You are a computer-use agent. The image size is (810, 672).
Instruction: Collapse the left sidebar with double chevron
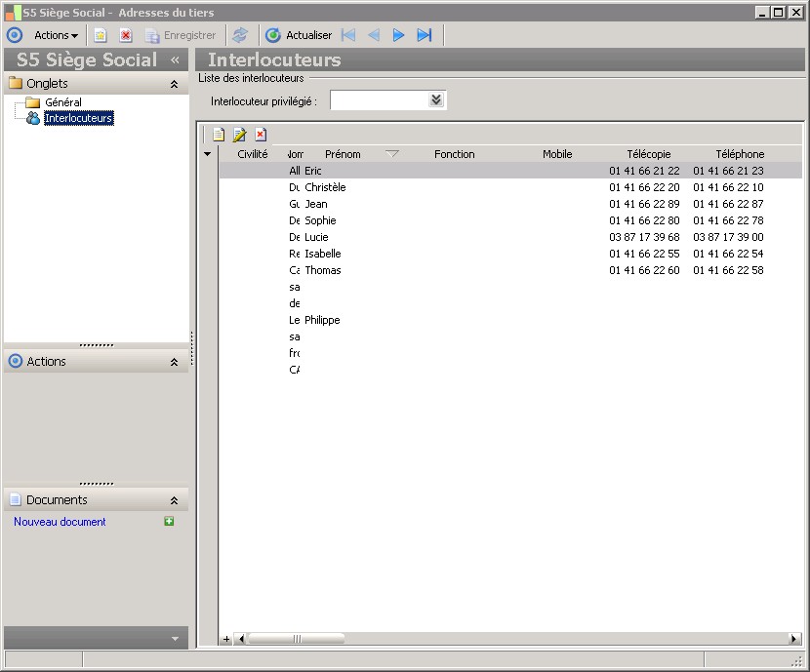coord(175,60)
